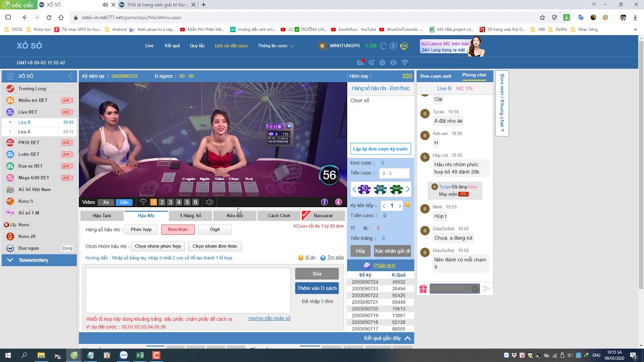This screenshot has height=362, width=644.
Task: Focus the number entry text area
Action: 188,290
